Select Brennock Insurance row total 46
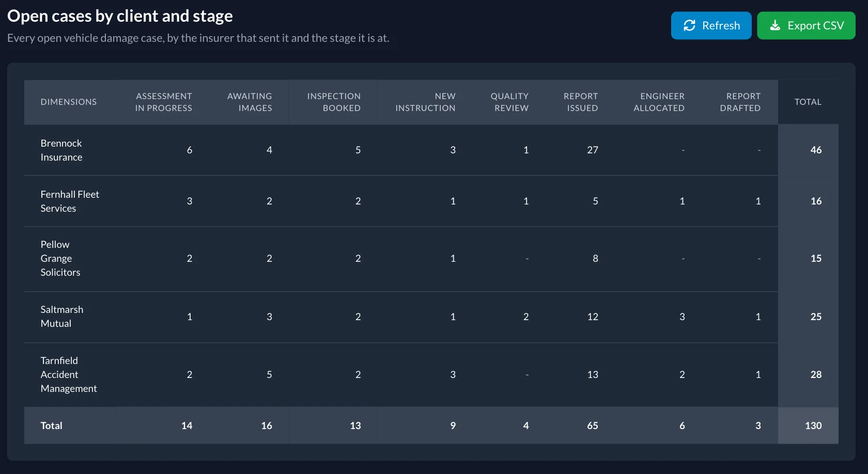Viewport: 868px width, 474px height. 816,150
